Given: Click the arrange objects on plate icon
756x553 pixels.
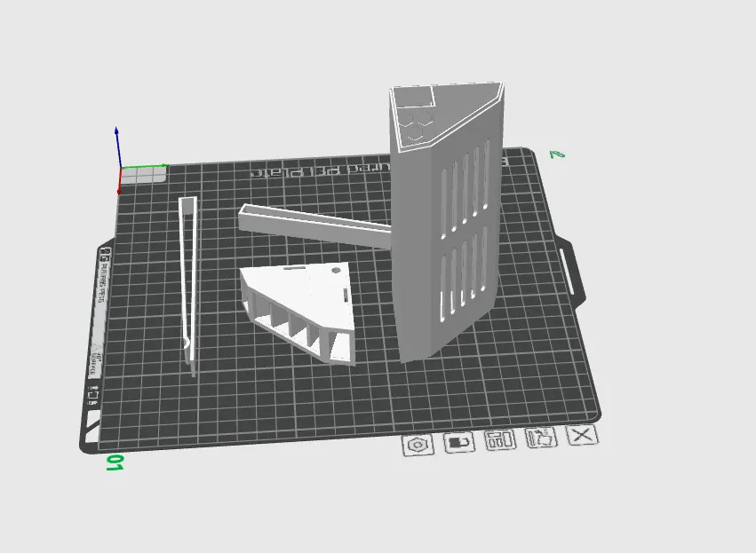Looking at the screenshot, I should [500, 439].
